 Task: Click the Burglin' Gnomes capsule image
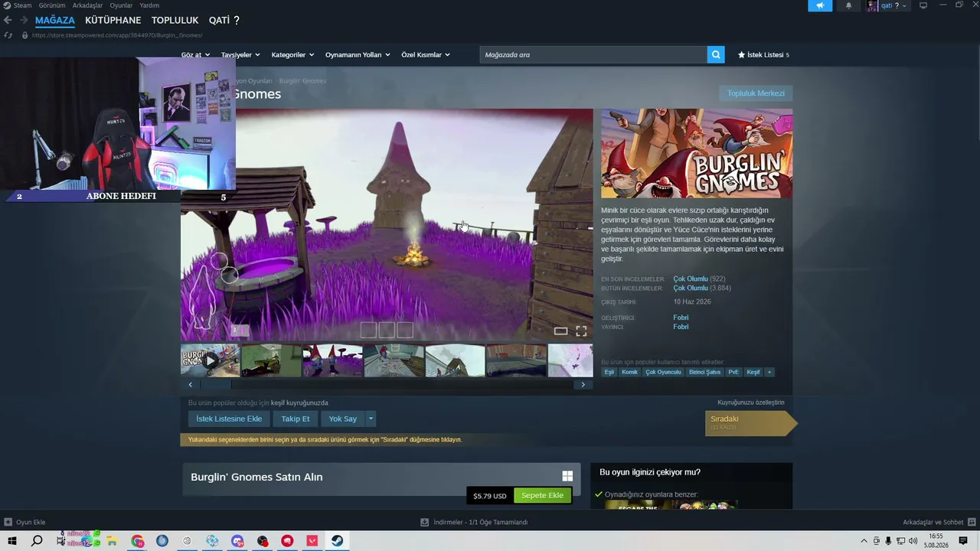pos(697,153)
